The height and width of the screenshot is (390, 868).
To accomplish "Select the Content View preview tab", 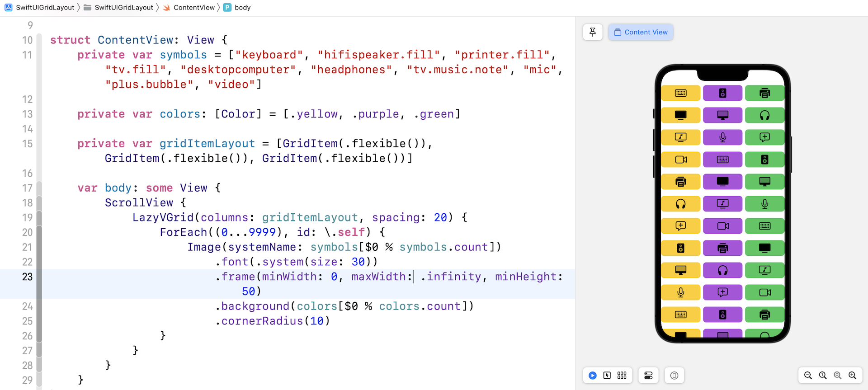I will [x=641, y=32].
